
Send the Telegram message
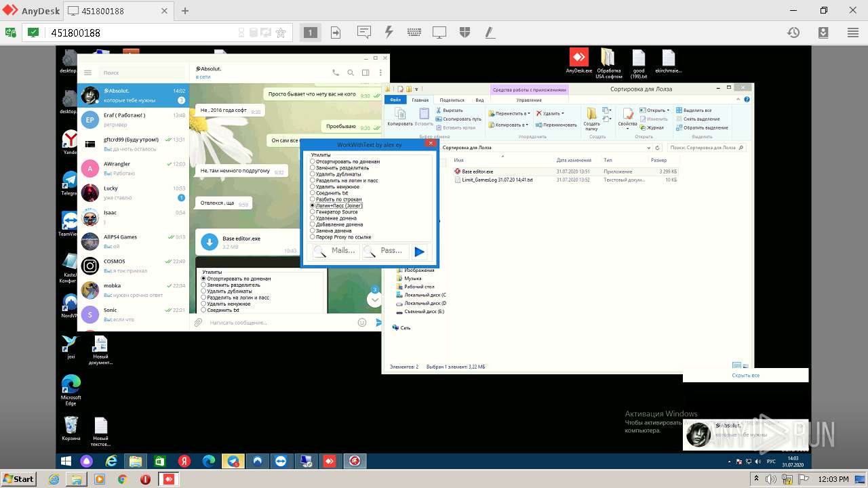[x=379, y=323]
